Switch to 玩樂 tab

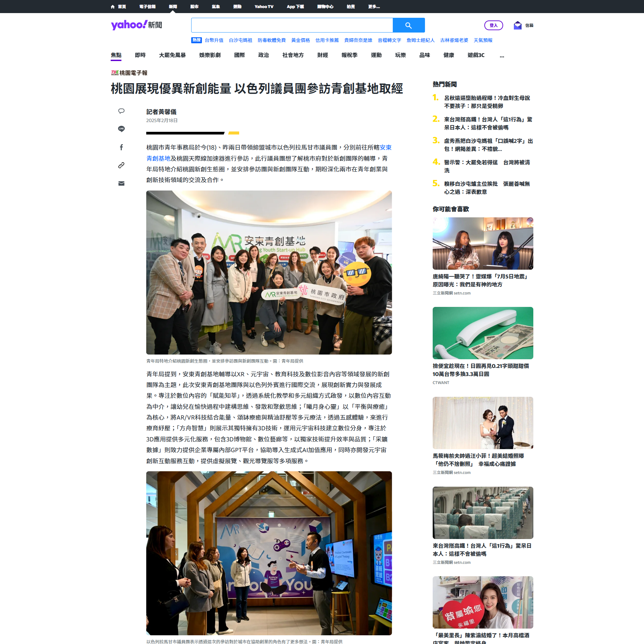(x=400, y=55)
